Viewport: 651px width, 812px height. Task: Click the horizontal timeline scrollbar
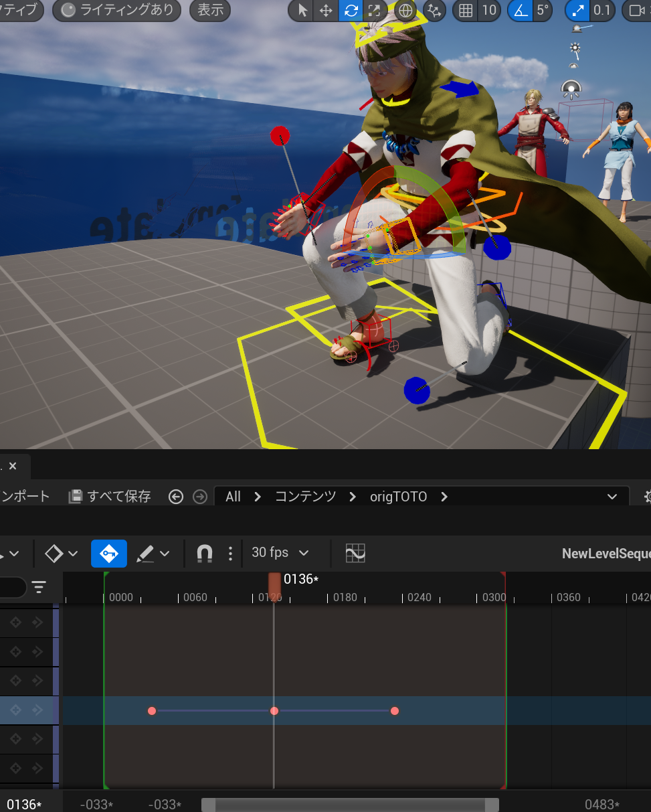pos(350,805)
